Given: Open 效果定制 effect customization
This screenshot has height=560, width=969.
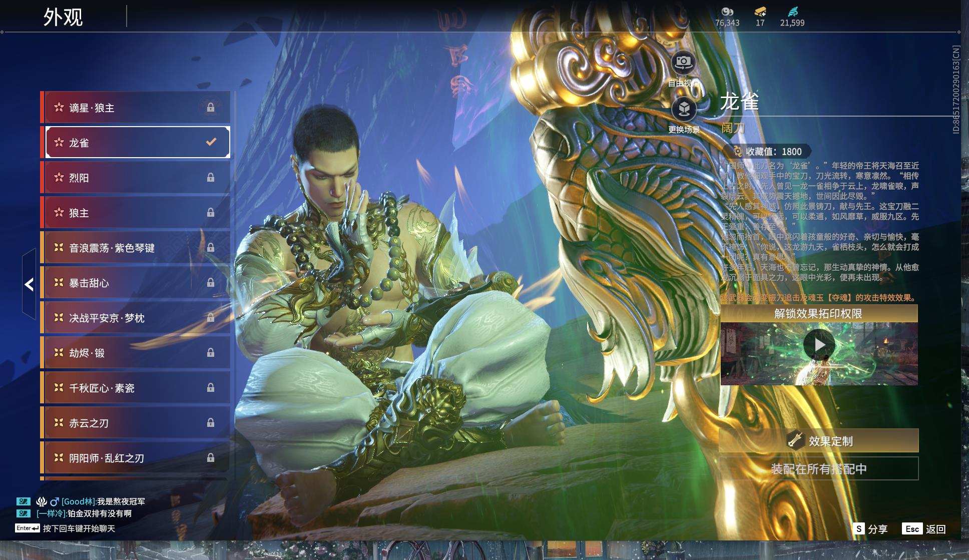Looking at the screenshot, I should tap(819, 441).
